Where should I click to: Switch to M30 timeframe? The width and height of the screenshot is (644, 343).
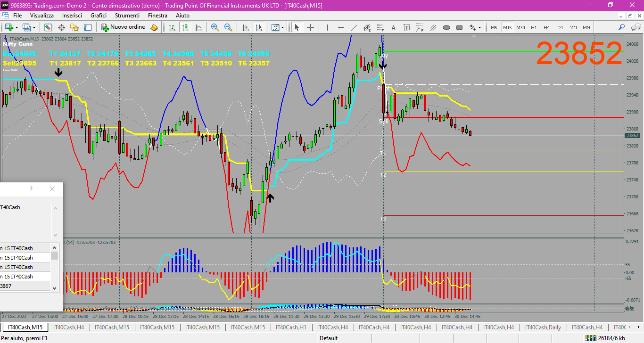[x=520, y=27]
